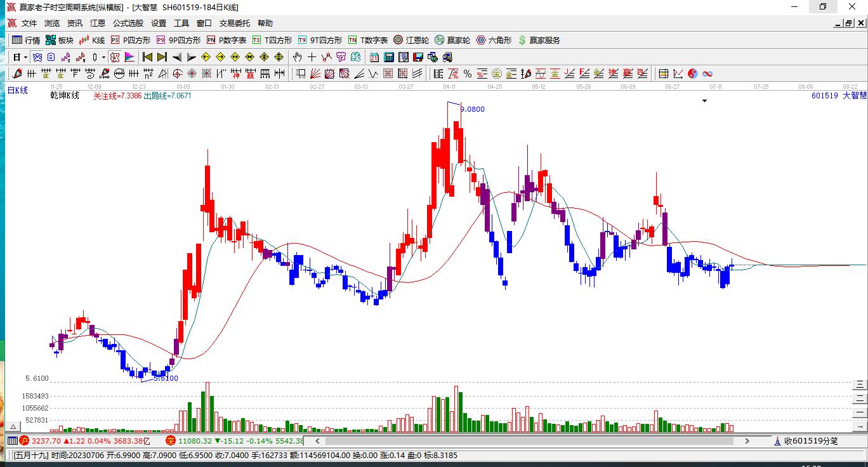Select the red target circle tool

(178, 74)
